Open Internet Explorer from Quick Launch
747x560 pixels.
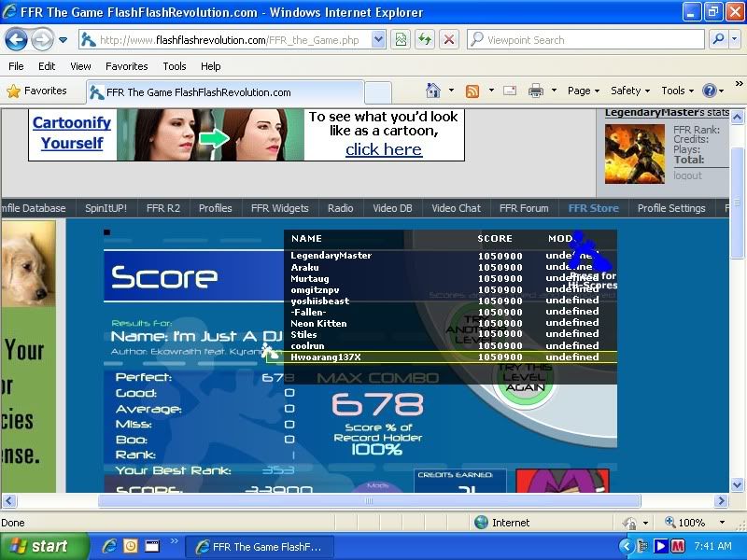coord(109,546)
